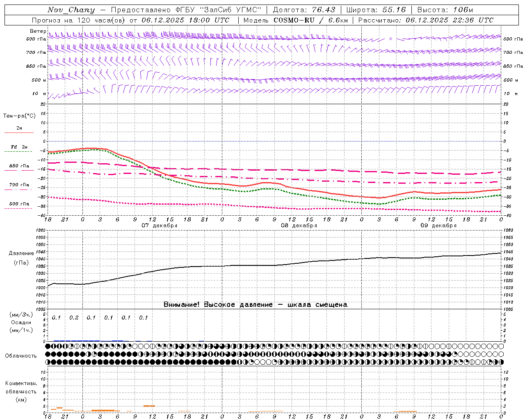Viewport: 525px width, 420px height.
Task: Select the "Облачность" cloudiness label
Action: click(x=21, y=356)
